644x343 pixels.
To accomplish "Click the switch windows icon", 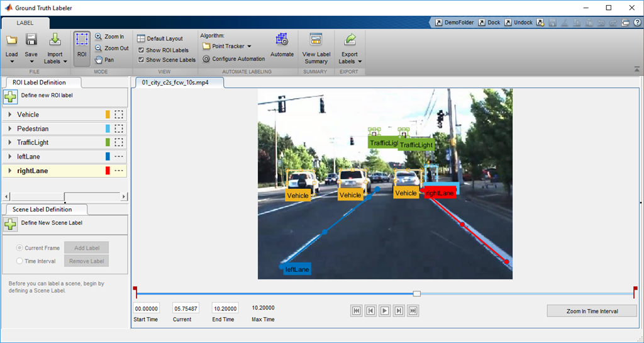I will coord(626,23).
